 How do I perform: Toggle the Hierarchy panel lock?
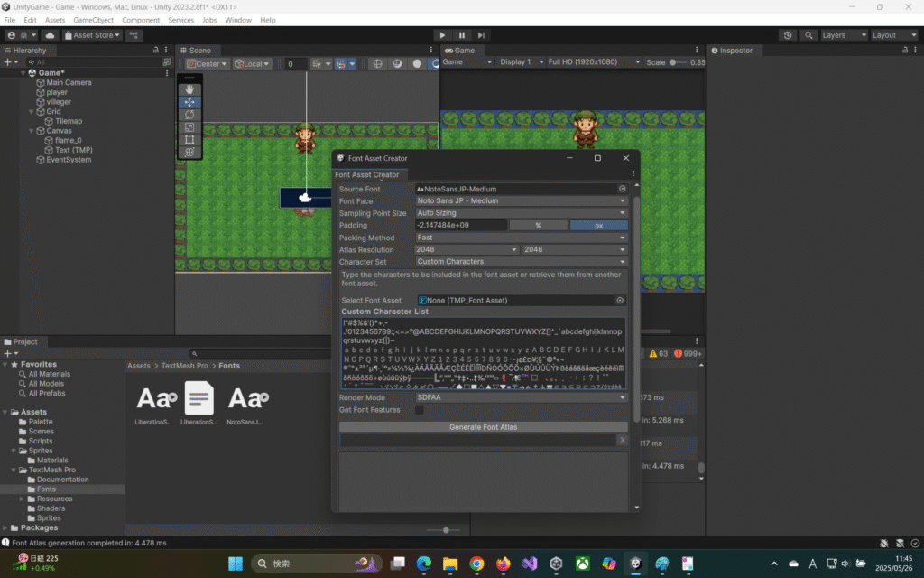click(x=155, y=51)
